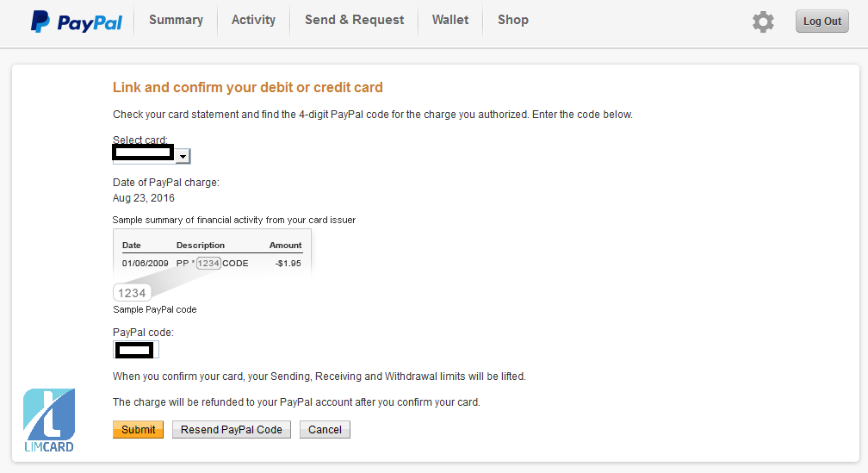Submit the PayPal code

pos(138,429)
